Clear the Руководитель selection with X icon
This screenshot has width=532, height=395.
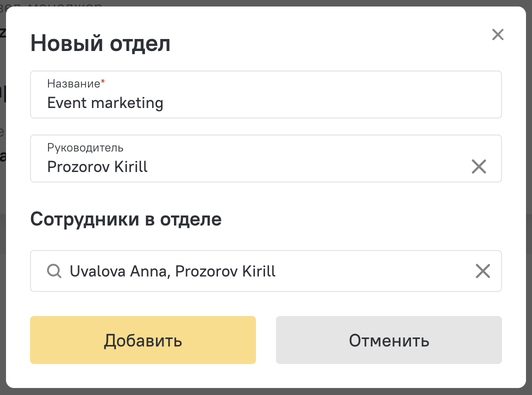pos(478,166)
